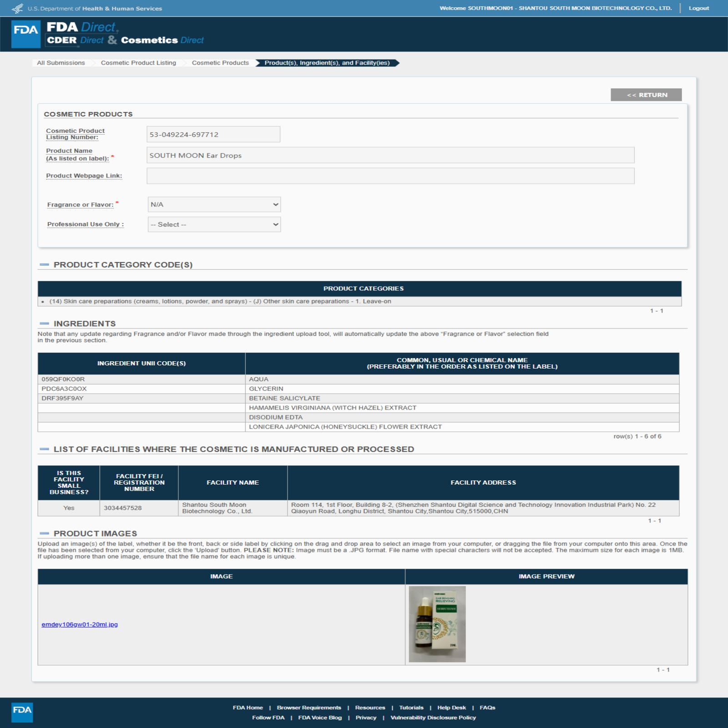Click the Product Webpage Link field
The height and width of the screenshot is (728, 728).
pos(390,176)
